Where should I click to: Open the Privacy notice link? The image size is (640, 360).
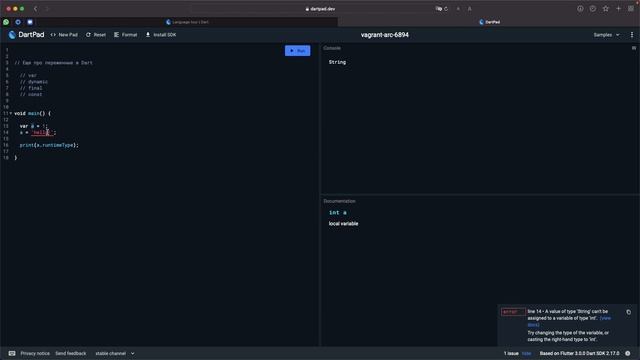pyautogui.click(x=35, y=353)
